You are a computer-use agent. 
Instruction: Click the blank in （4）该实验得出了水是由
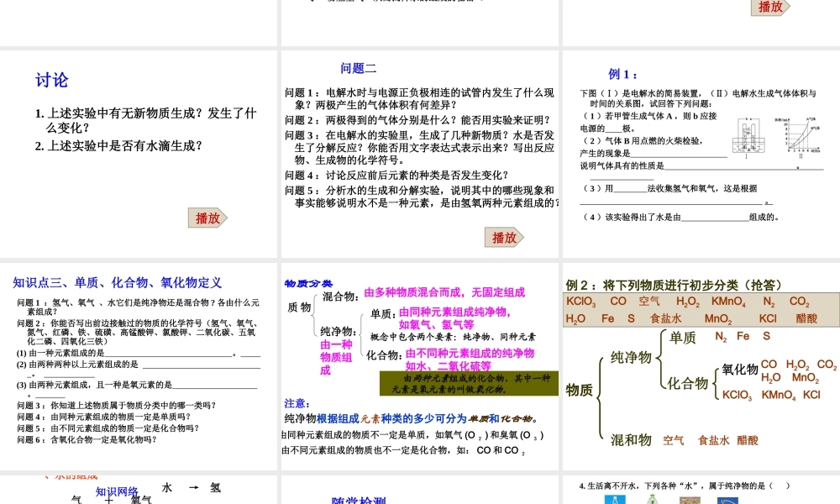click(x=715, y=217)
